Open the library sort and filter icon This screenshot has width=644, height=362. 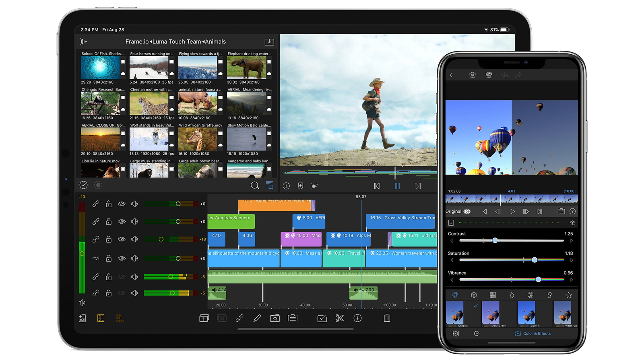point(269,185)
